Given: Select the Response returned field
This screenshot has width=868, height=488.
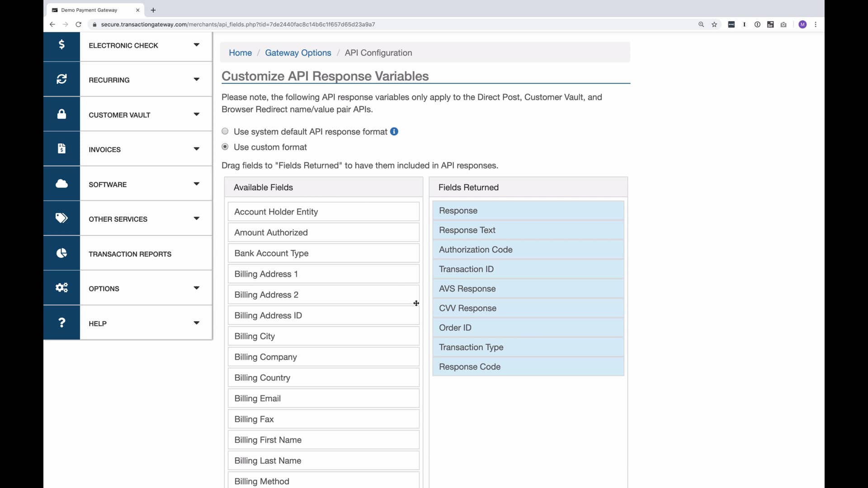Looking at the screenshot, I should 528,211.
